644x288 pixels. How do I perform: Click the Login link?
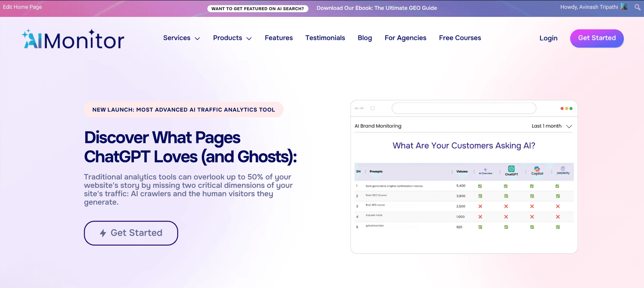(x=548, y=38)
